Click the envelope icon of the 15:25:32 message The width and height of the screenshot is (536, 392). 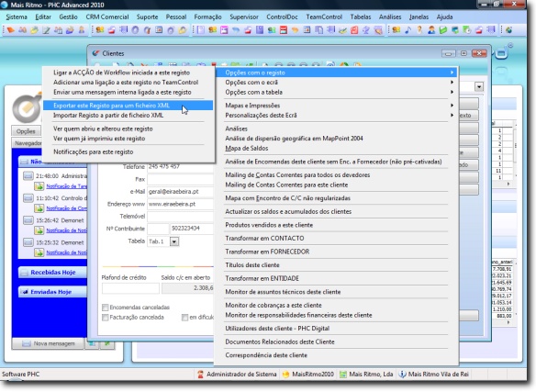(x=28, y=242)
